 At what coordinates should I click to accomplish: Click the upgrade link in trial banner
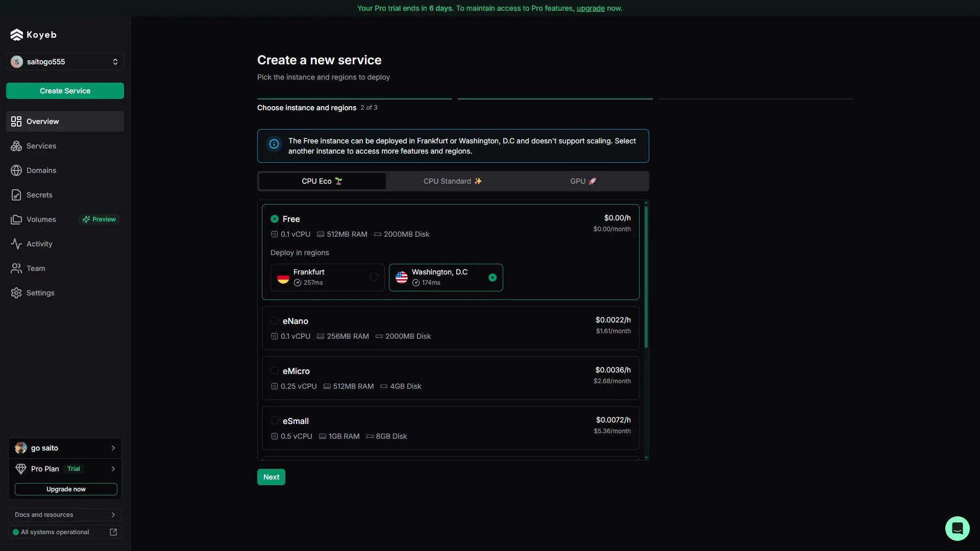click(591, 8)
